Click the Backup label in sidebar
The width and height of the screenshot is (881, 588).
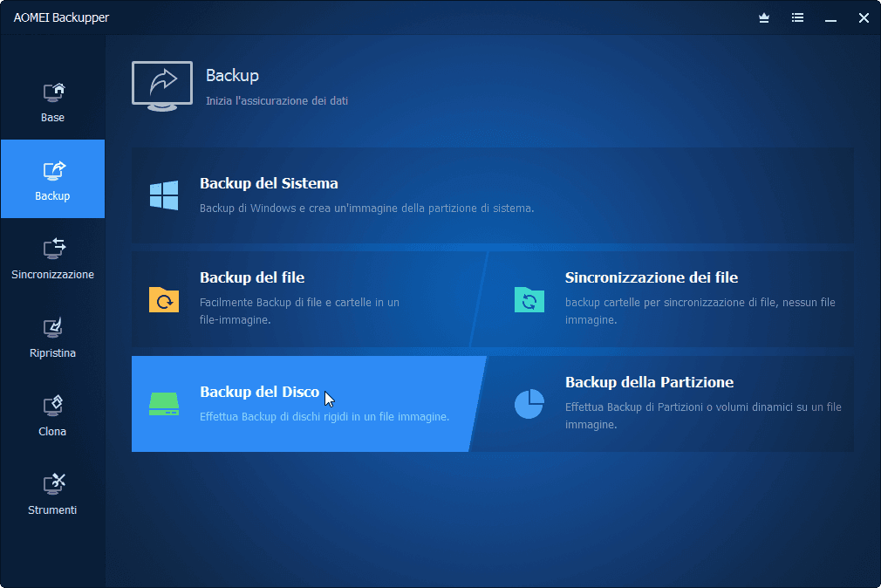[x=53, y=196]
